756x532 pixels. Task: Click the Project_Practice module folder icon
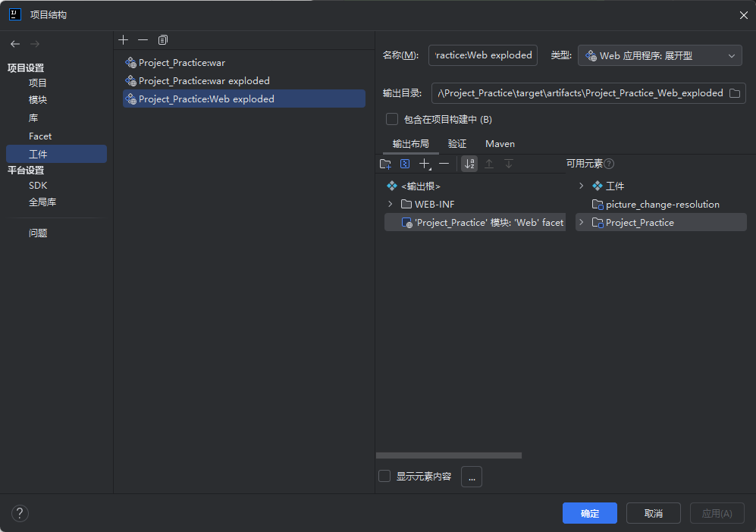click(x=598, y=223)
